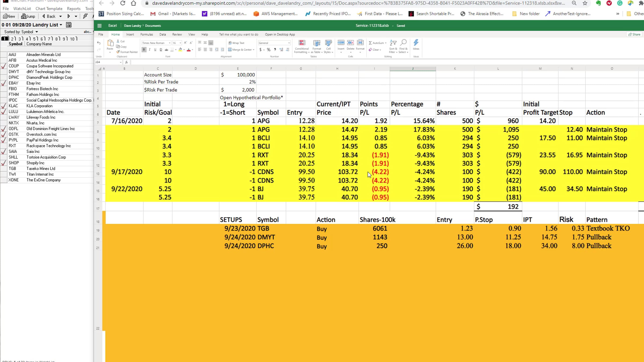Toggle the flag checkmark for COUP
This screenshot has width=644, height=362.
(x=4, y=66)
